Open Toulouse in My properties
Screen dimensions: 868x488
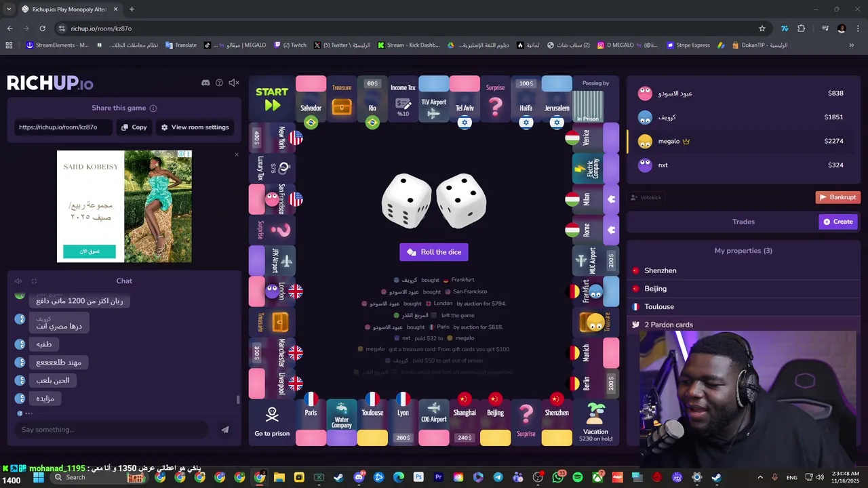click(x=743, y=306)
